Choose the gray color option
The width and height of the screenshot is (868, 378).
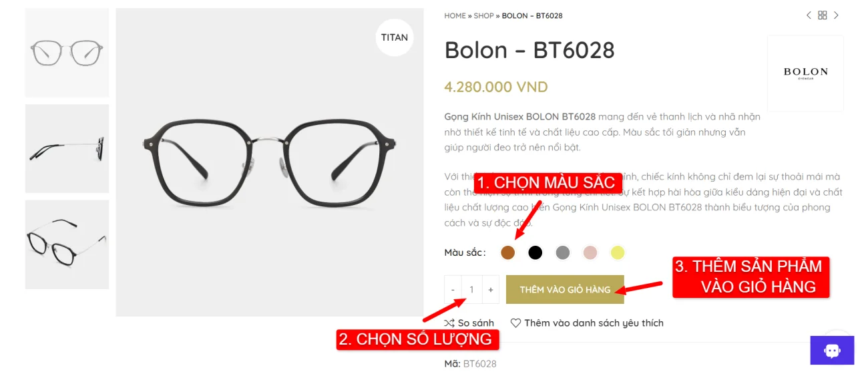tap(563, 252)
